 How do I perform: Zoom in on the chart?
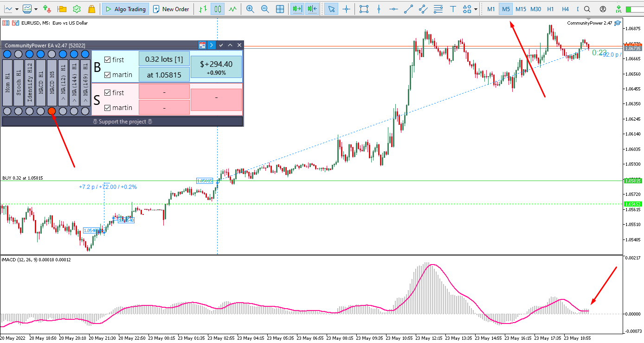[250, 9]
